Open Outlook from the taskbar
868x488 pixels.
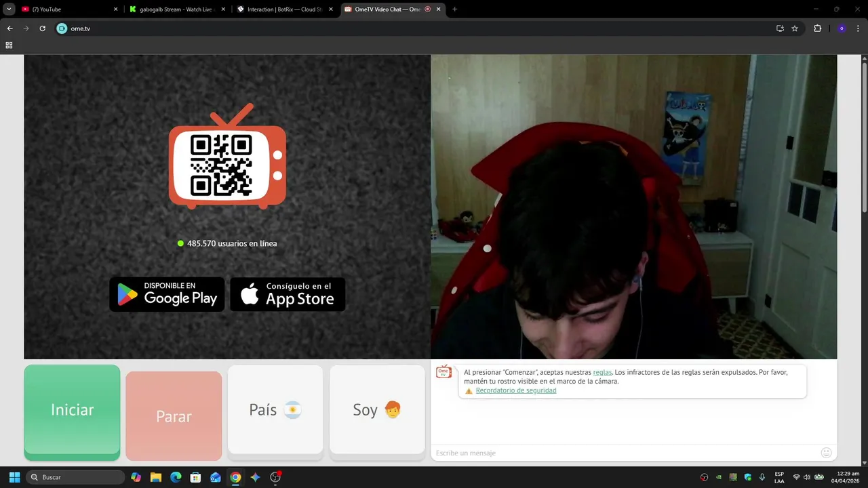pyautogui.click(x=215, y=477)
